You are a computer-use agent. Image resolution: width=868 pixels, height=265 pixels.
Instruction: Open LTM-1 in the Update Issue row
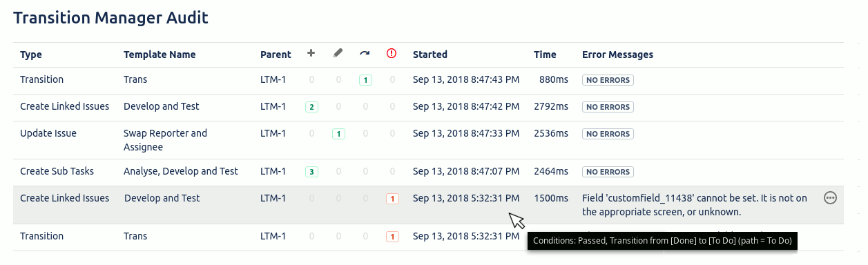(x=273, y=133)
